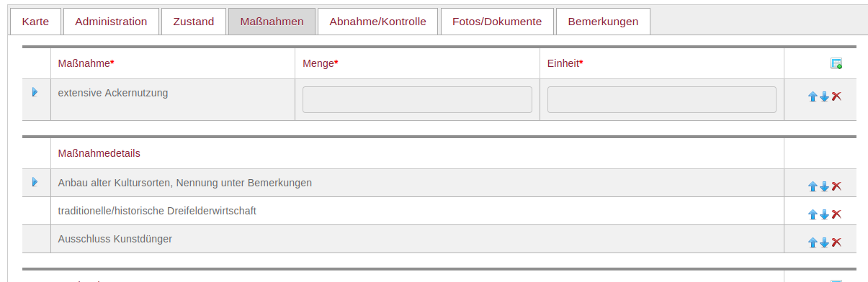Move extensive Ackernutzung row down
Viewport: 868px width, 282px height.
824,96
